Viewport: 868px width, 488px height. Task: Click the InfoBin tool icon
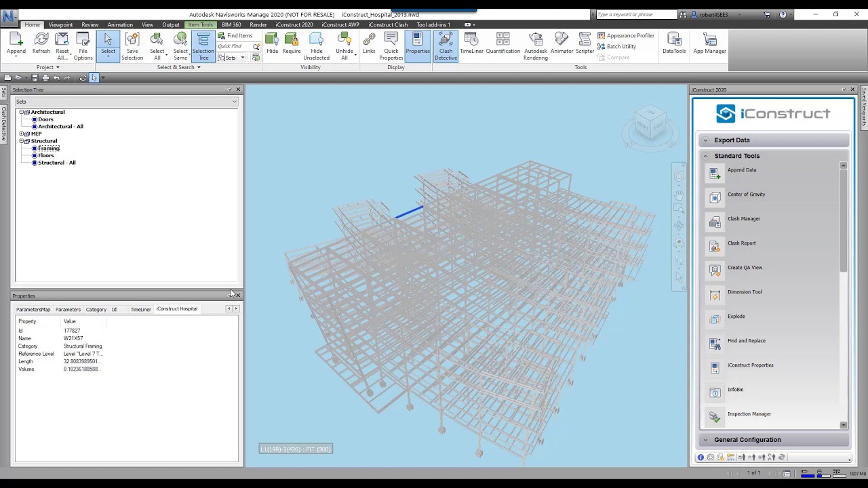(715, 393)
